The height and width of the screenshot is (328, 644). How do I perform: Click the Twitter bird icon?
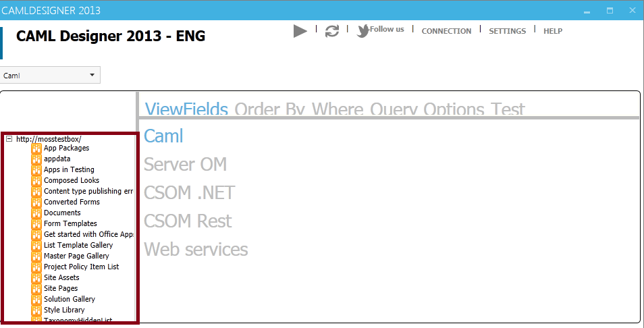[363, 31]
